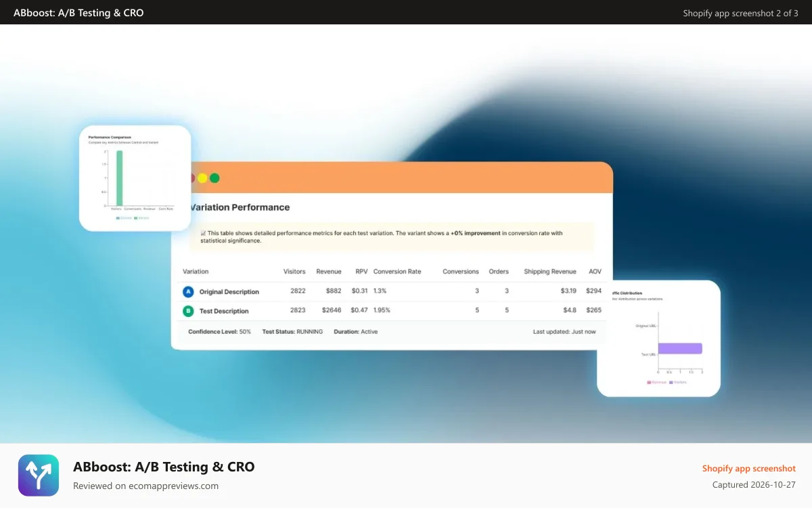Click revenue value $2646
The width and height of the screenshot is (812, 508).
tap(332, 310)
